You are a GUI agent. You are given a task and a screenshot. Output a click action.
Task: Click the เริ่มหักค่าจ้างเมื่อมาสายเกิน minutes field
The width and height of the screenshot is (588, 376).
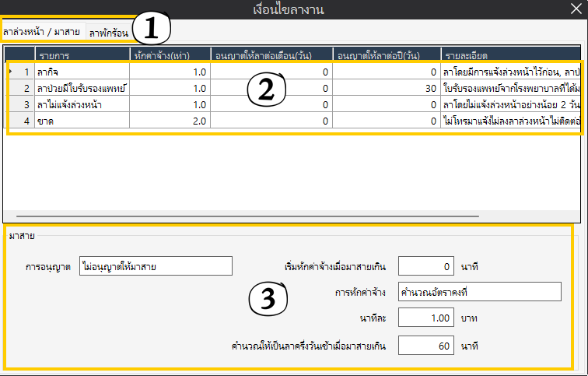pyautogui.click(x=426, y=266)
